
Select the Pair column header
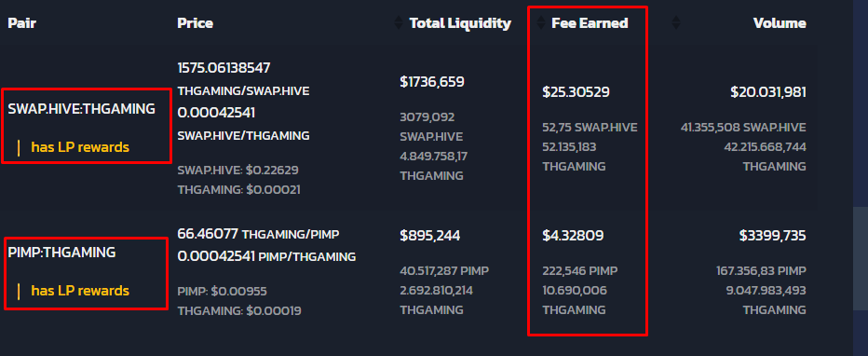pos(21,23)
